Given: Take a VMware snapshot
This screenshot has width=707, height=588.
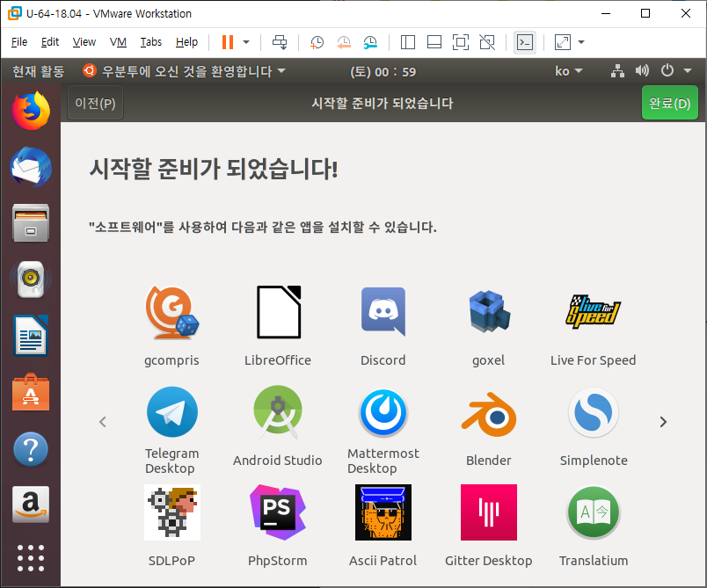Looking at the screenshot, I should [x=317, y=42].
